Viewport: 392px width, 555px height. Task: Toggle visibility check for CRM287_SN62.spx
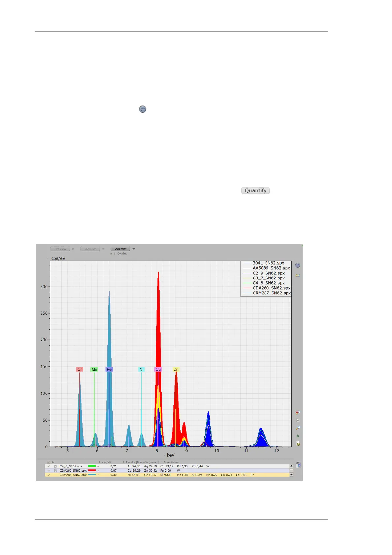pyautogui.click(x=49, y=475)
